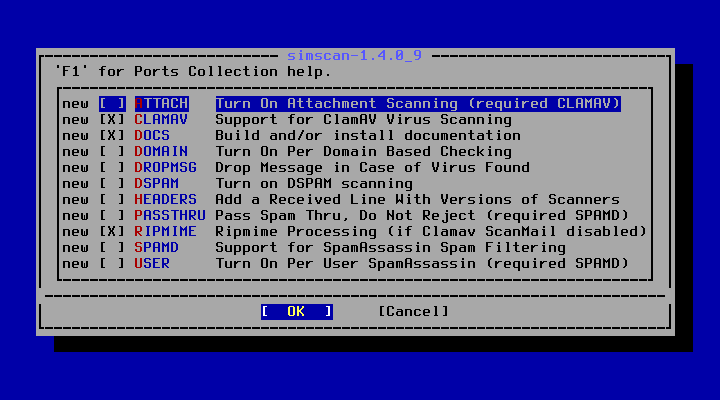Click 'Support for SpamAssassin Spam Filtering' description
This screenshot has height=400, width=720.
[x=391, y=248]
